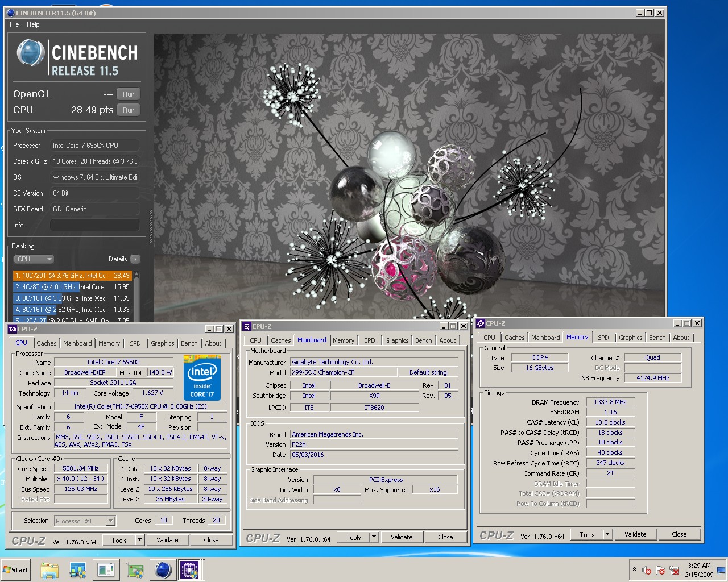Click Close button in CPU-Z Memory window
The width and height of the screenshot is (728, 582).
click(679, 534)
